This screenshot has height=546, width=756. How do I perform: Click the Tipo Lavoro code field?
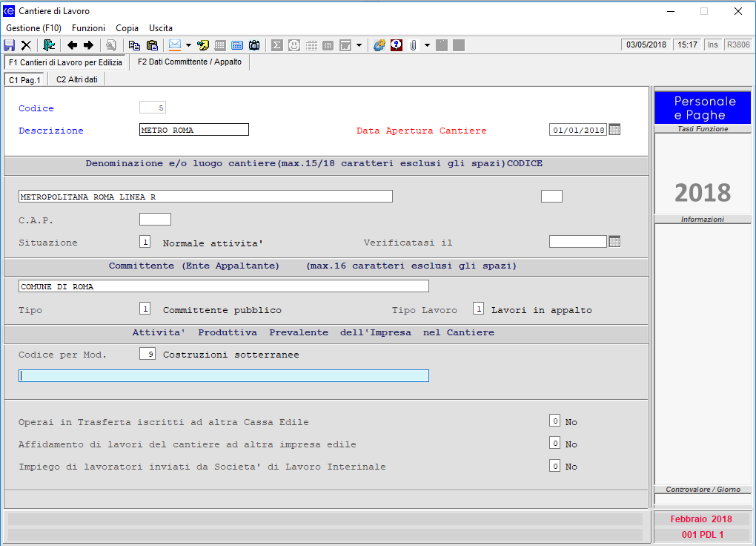pyautogui.click(x=478, y=309)
